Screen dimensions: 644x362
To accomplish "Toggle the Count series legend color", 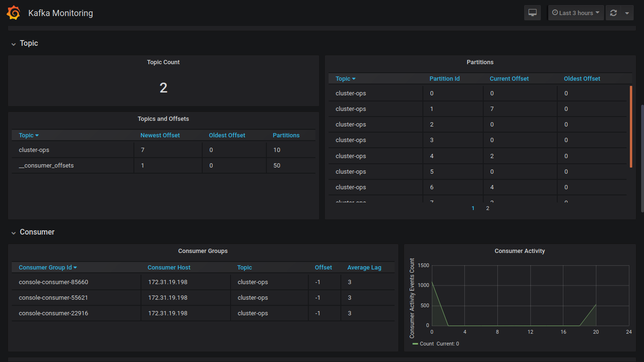I will 415,344.
